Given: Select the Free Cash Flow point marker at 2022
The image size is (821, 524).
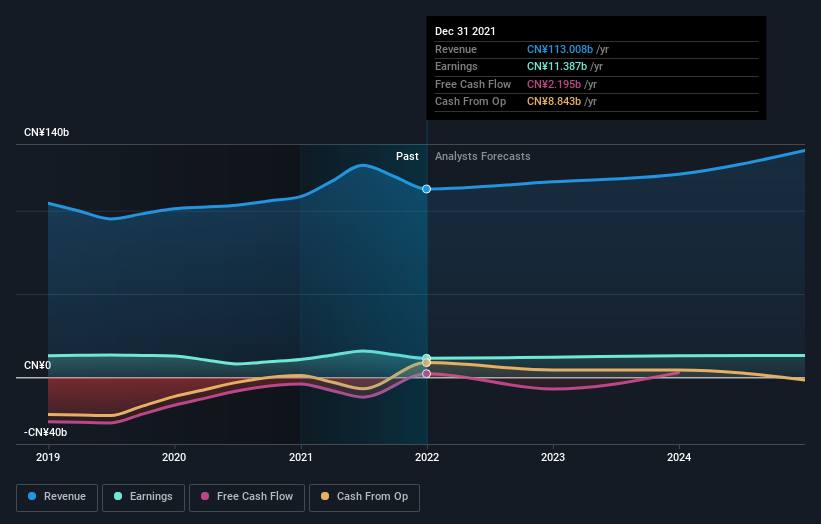Looking at the screenshot, I should (x=427, y=374).
